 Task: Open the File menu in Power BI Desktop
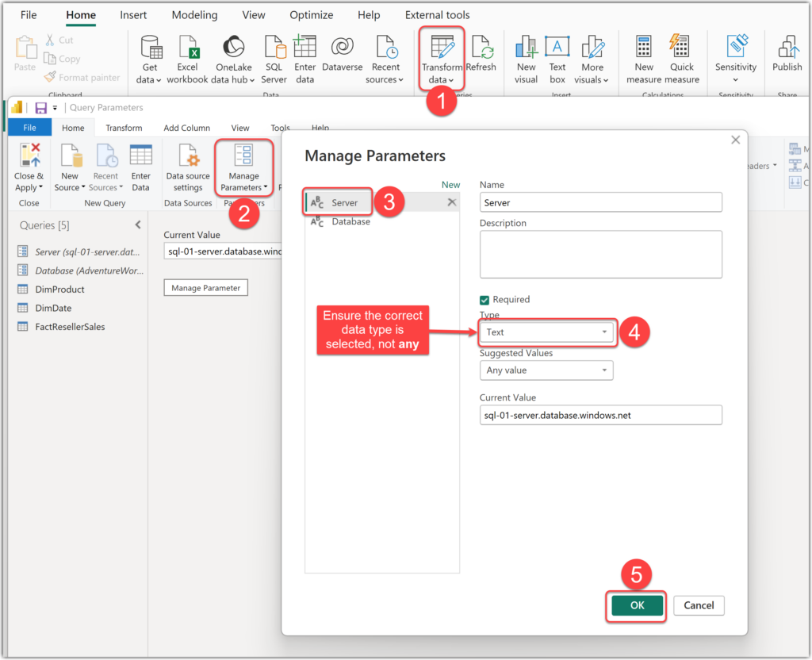[29, 15]
